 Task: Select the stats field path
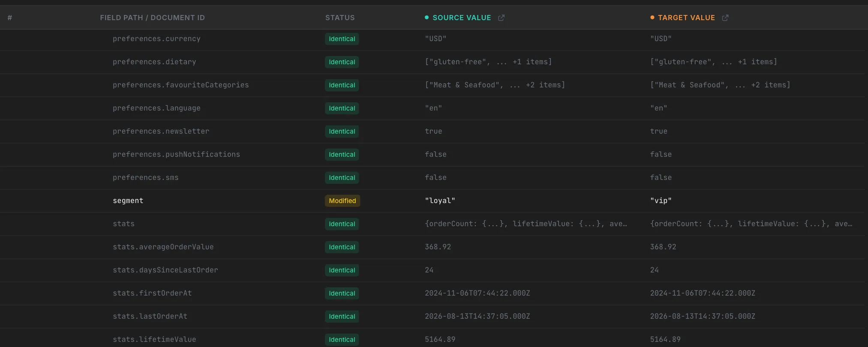123,224
